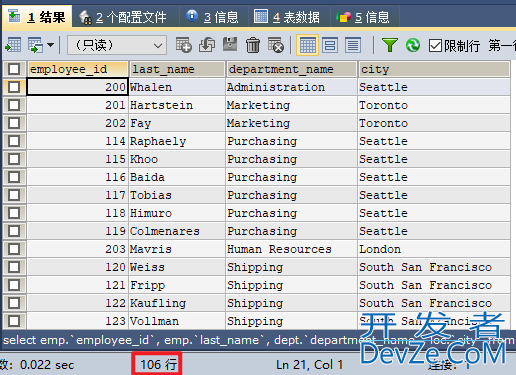The width and height of the screenshot is (516, 375).
Task: Click the green refresh icon
Action: [x=413, y=45]
